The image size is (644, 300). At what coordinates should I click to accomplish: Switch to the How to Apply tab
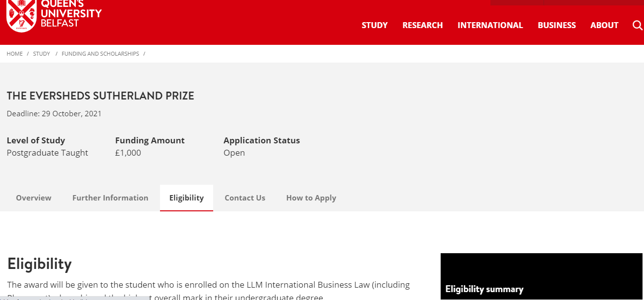[311, 198]
